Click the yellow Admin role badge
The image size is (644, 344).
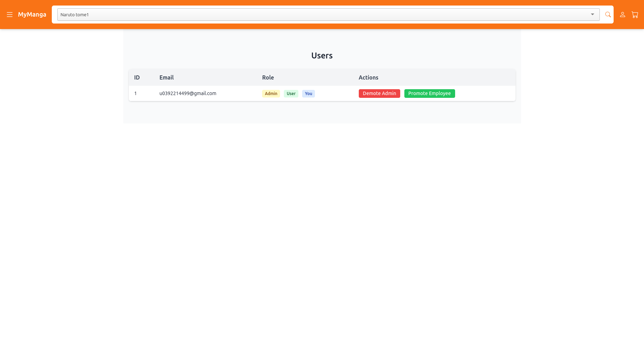coord(271,94)
